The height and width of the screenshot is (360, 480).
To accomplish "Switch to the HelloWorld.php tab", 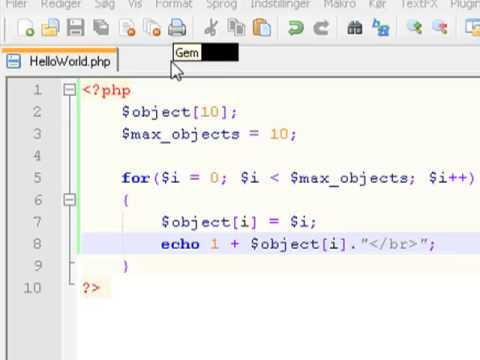I will tap(60, 61).
